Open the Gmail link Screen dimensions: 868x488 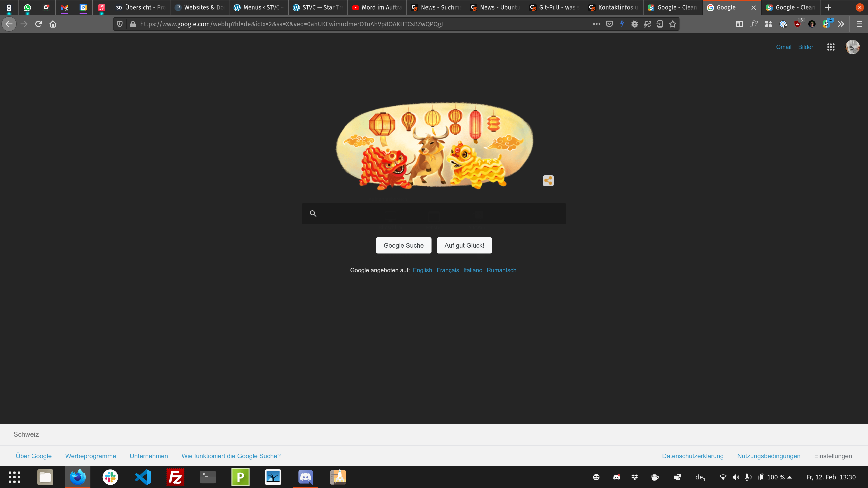(783, 47)
